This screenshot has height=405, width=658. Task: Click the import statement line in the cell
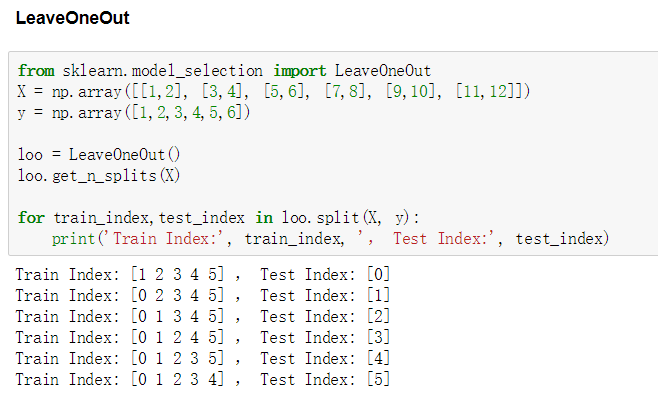point(224,71)
